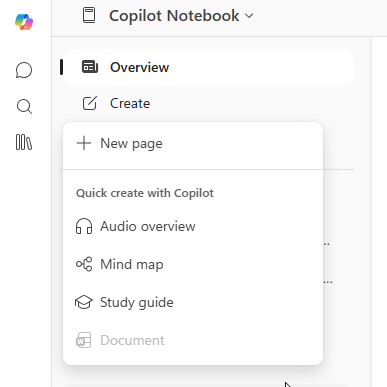Click the Overview newspaper icon

coord(90,67)
